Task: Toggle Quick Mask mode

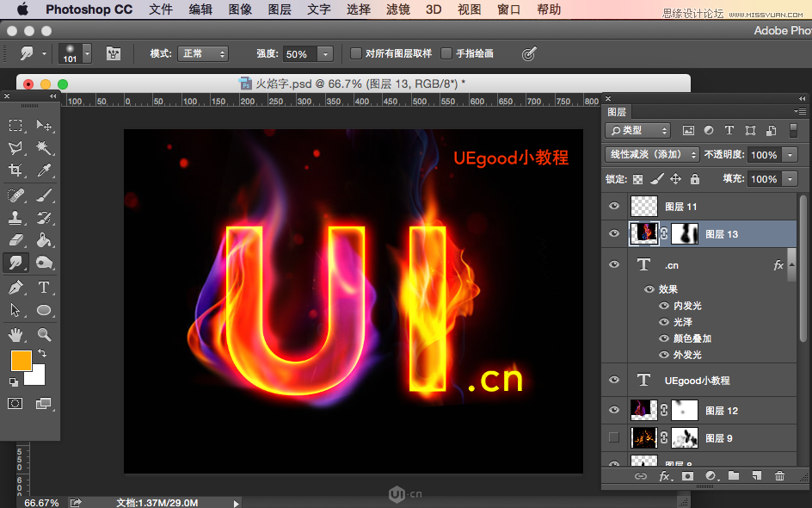Action: [15, 403]
